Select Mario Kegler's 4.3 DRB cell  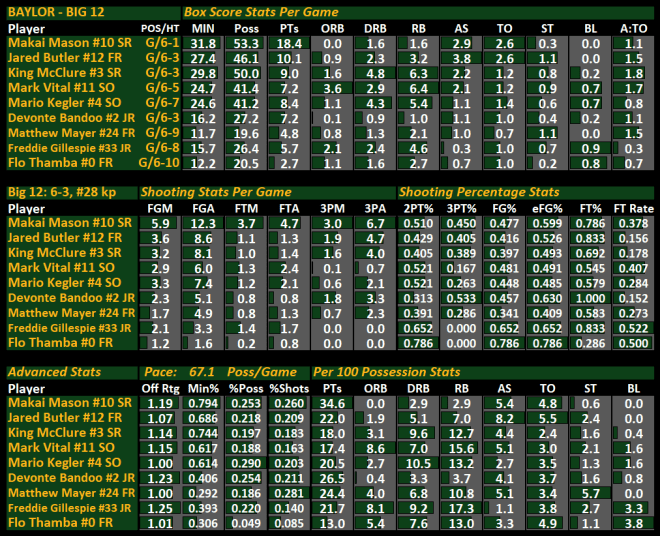[375, 104]
